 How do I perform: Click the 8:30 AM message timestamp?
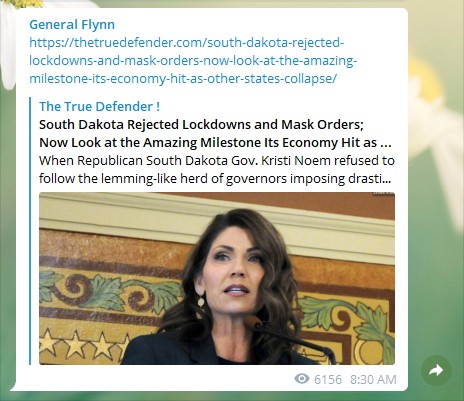click(373, 379)
